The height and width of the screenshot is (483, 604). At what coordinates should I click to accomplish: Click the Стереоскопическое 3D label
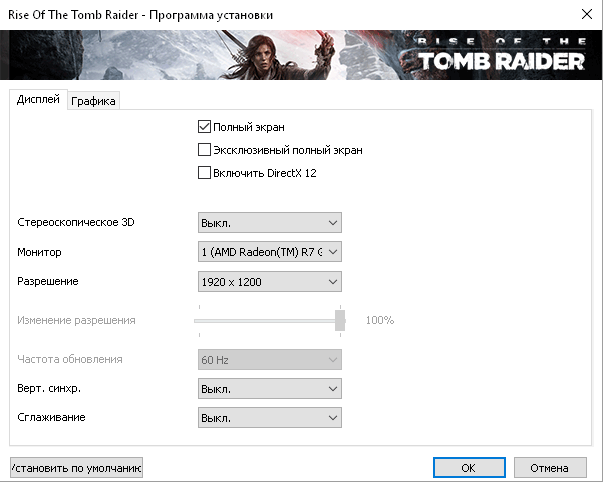76,222
